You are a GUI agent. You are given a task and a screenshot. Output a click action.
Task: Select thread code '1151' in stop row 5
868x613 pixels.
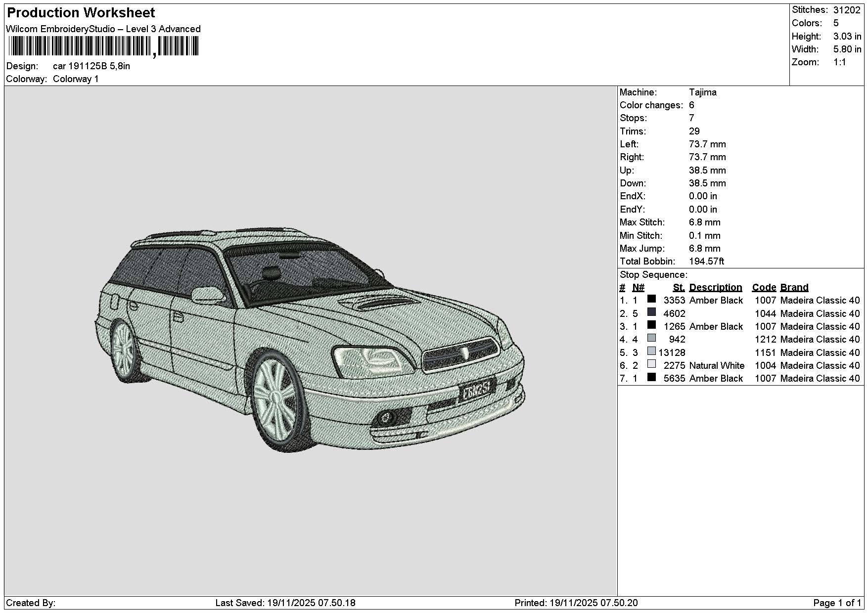pos(766,353)
